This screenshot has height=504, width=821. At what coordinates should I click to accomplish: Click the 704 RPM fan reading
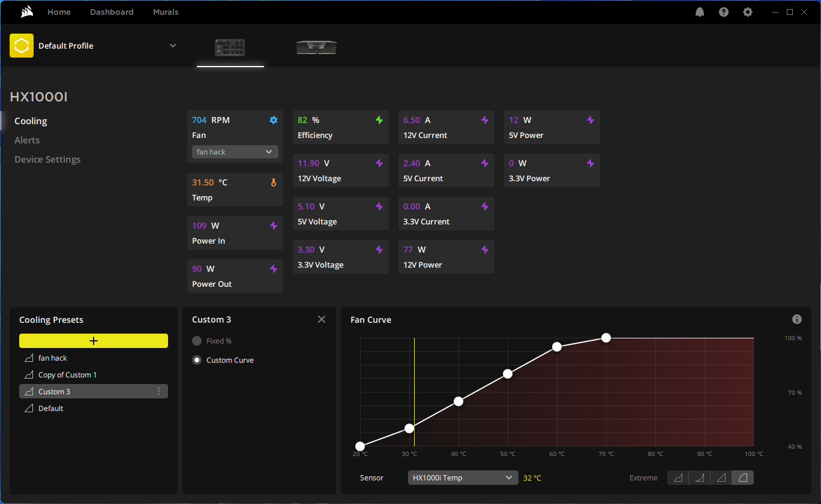coord(211,120)
